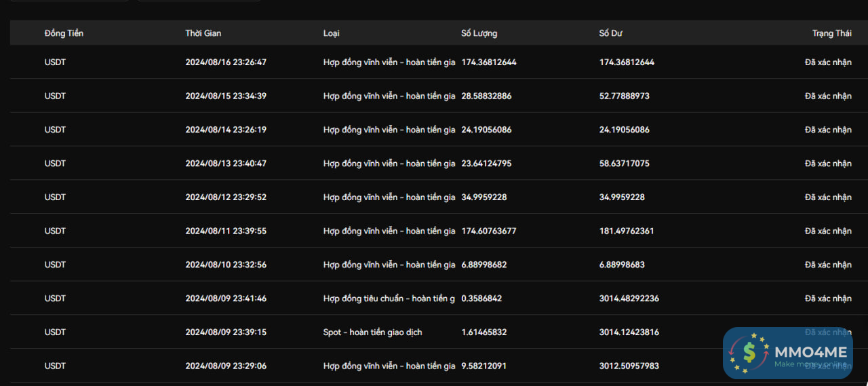Click Hợp đồng vĩnh viễn type in 23:29:06 row
The width and height of the screenshot is (868, 386).
(389, 366)
